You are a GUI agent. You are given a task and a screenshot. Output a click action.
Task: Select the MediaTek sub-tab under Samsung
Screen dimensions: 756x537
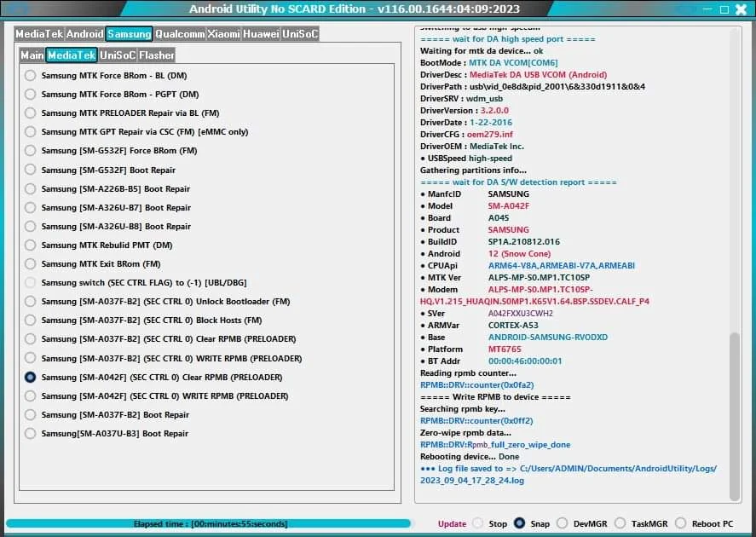pyautogui.click(x=72, y=55)
